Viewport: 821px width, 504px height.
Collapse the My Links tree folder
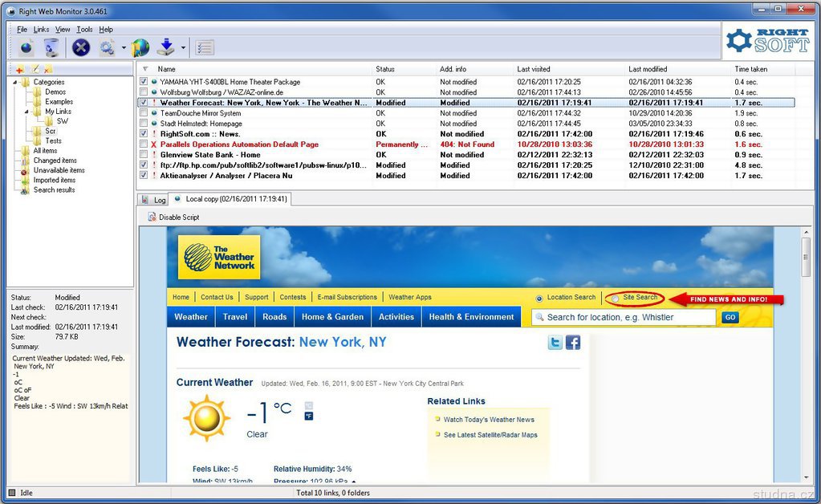click(26, 112)
